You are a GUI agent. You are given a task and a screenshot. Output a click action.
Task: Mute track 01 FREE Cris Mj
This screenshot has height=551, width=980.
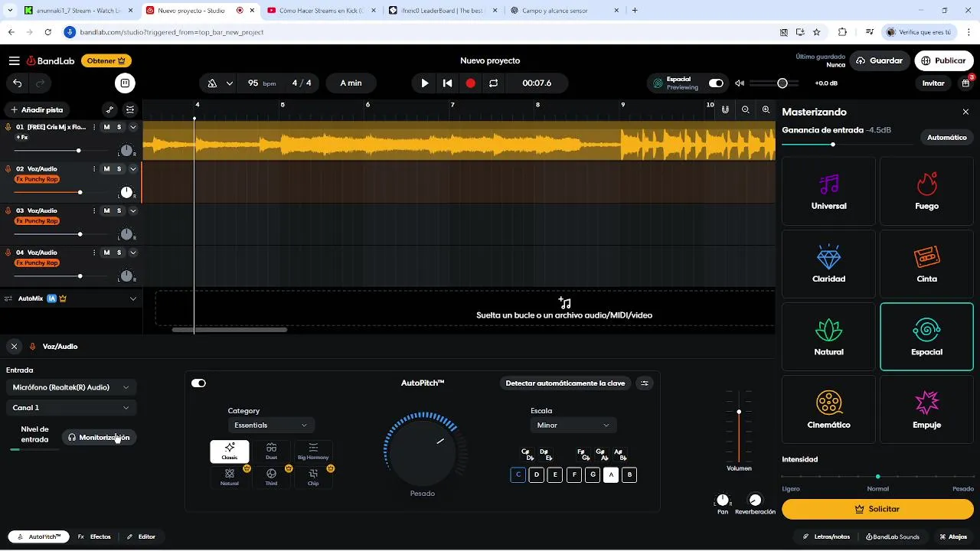coord(106,127)
